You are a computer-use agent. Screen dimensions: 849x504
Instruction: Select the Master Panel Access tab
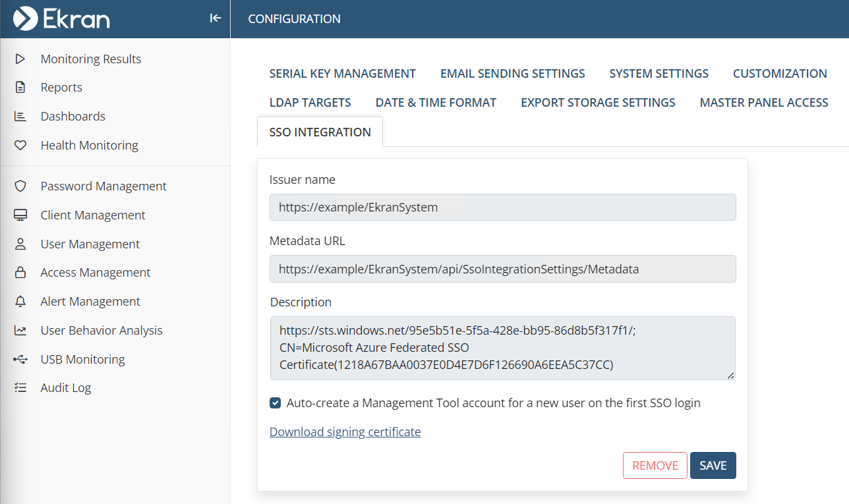click(763, 103)
